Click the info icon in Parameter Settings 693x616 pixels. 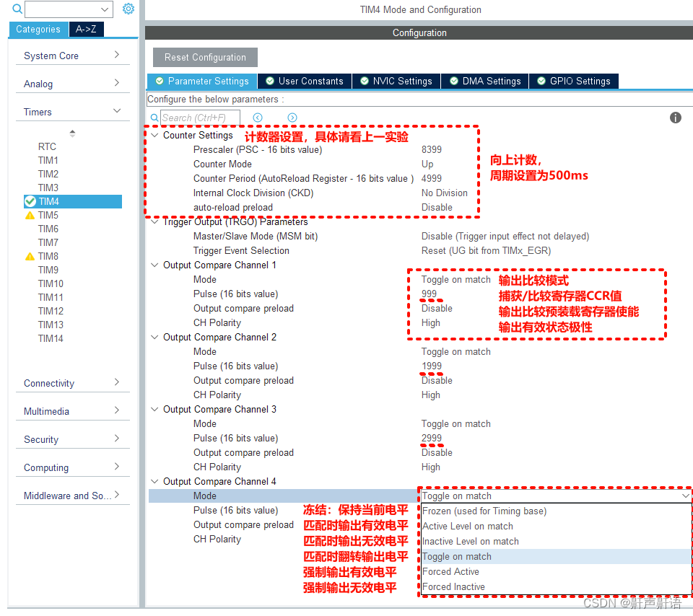tap(676, 118)
